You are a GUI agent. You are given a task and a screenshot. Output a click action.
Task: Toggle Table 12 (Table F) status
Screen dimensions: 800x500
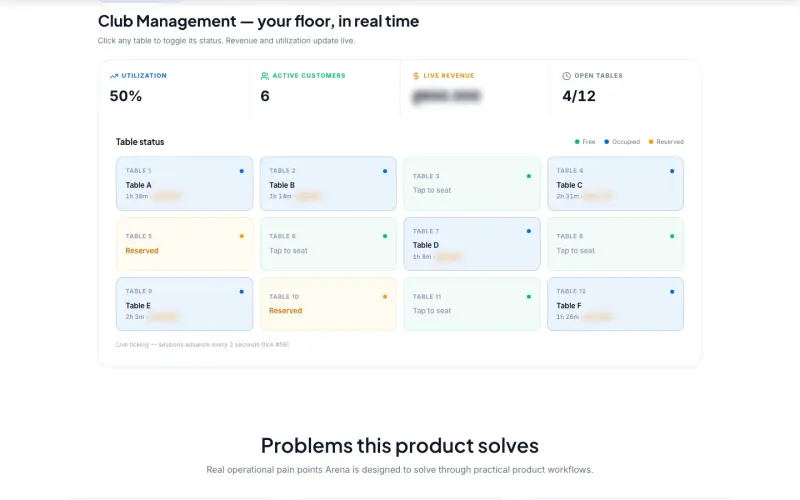(x=615, y=304)
